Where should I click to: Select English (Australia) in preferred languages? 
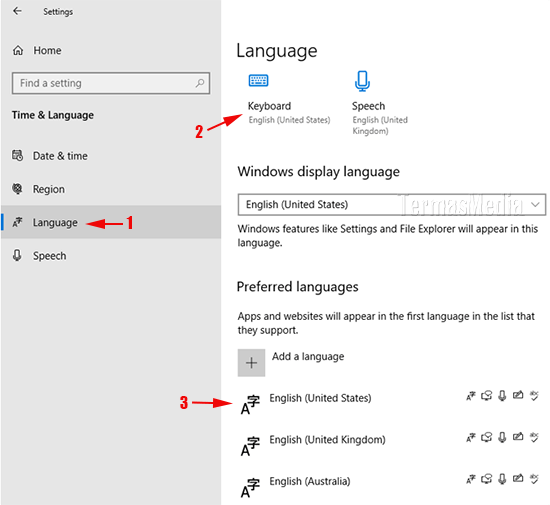coord(310,481)
